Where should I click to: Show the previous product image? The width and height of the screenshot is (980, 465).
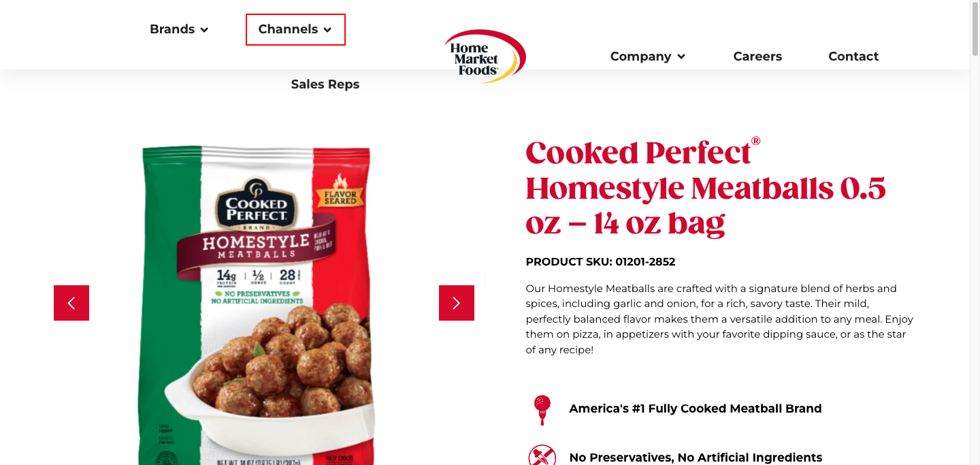[71, 303]
